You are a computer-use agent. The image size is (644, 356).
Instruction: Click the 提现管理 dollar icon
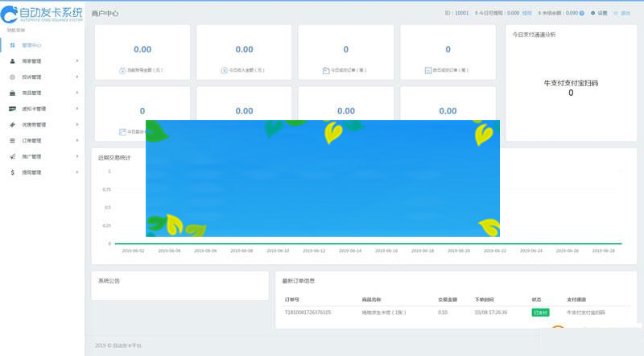coord(12,172)
